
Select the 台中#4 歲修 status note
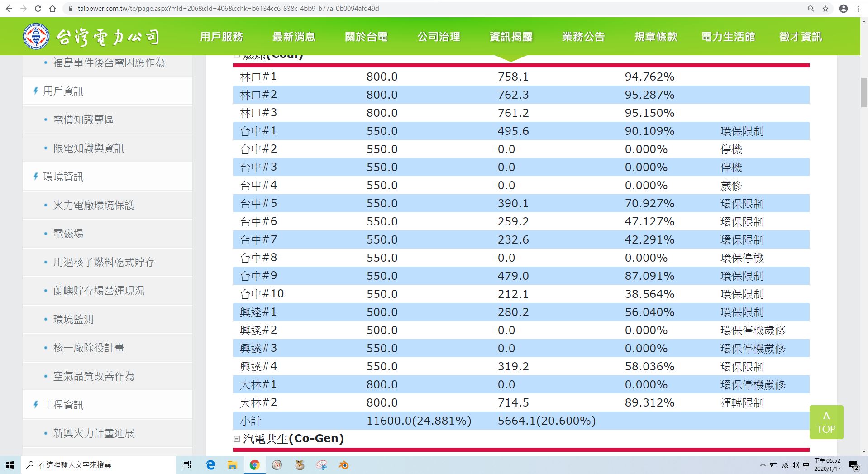tap(731, 185)
